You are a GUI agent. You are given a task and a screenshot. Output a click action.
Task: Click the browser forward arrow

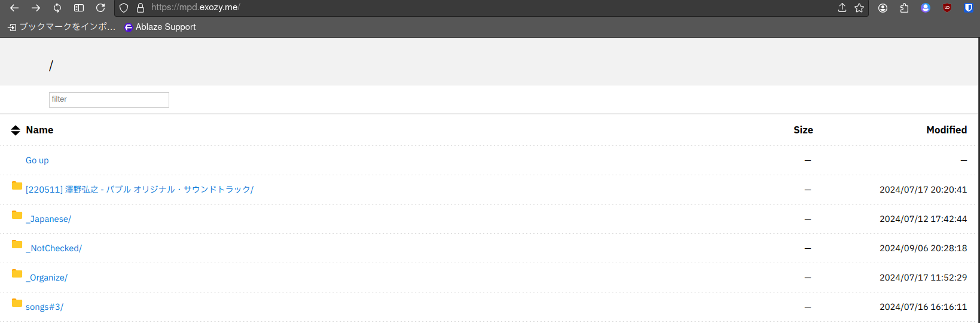pos(36,8)
